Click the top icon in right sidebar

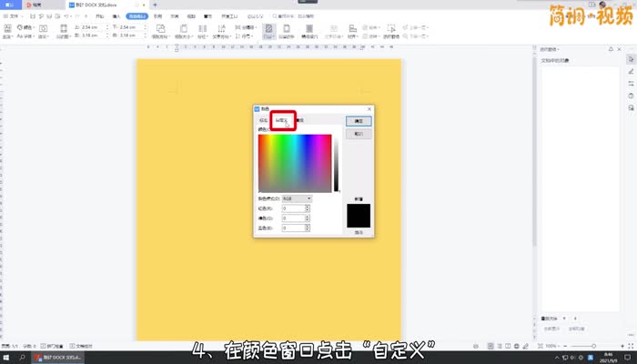[631, 57]
